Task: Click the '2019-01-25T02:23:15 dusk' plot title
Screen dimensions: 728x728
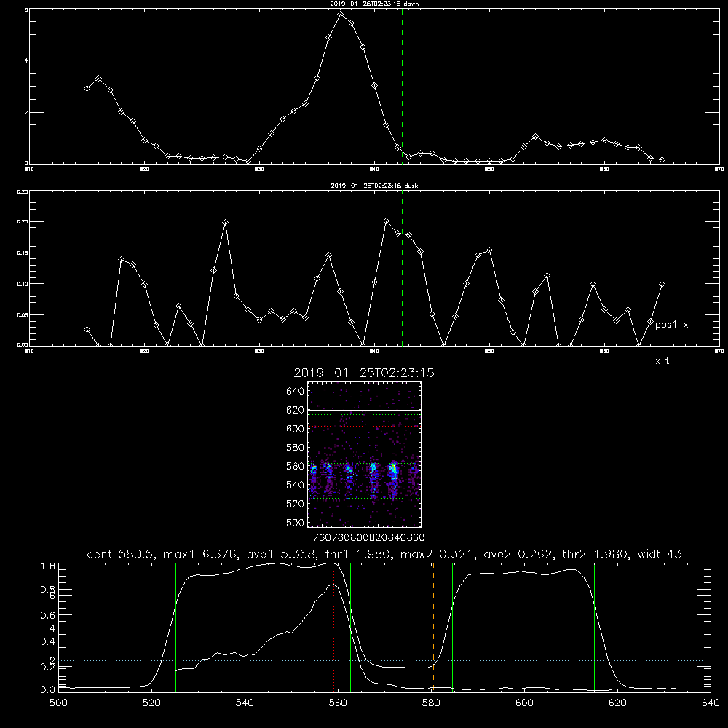Action: coord(374,186)
